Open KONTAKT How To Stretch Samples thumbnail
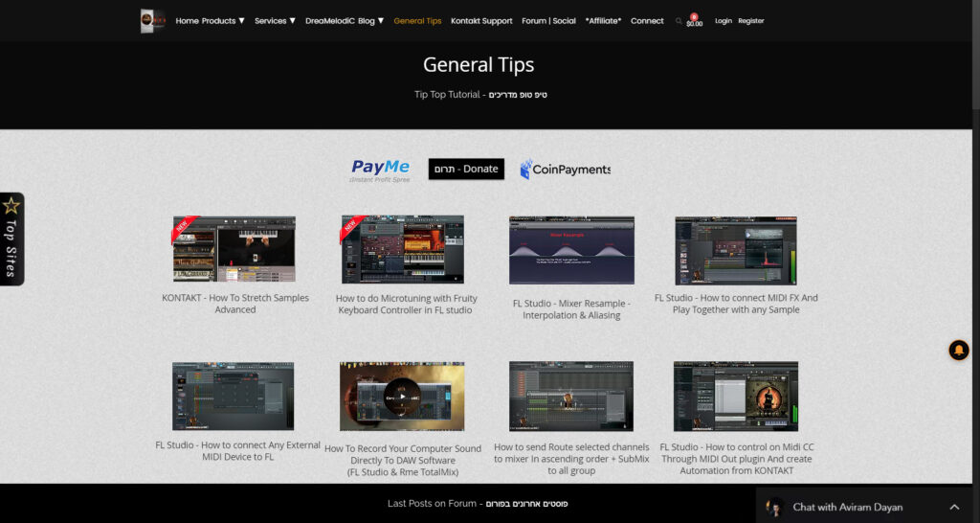980x523 pixels. pos(234,249)
